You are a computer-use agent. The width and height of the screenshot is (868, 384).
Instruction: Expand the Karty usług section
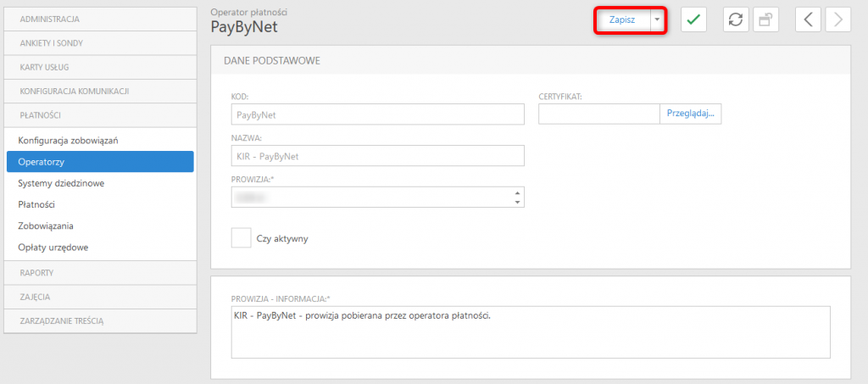100,67
